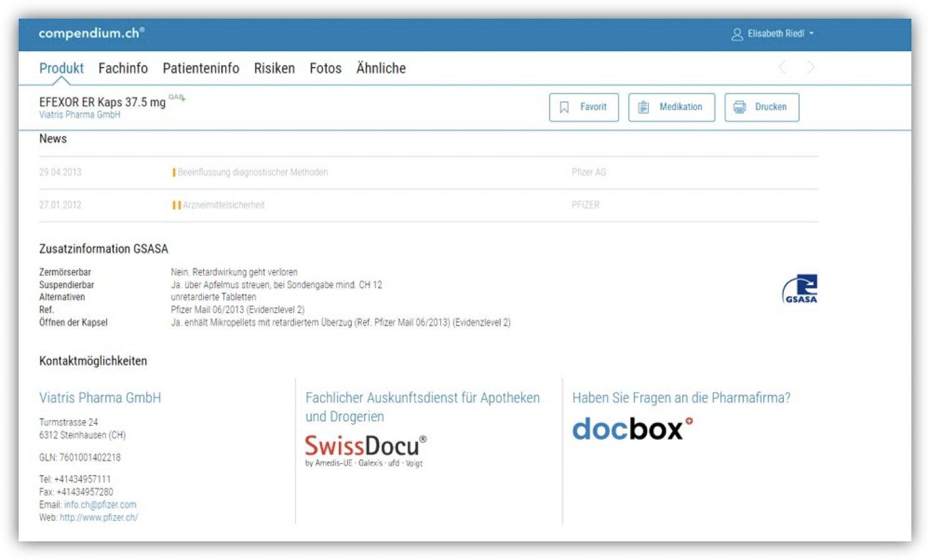Click the user profile icon

pyautogui.click(x=737, y=34)
